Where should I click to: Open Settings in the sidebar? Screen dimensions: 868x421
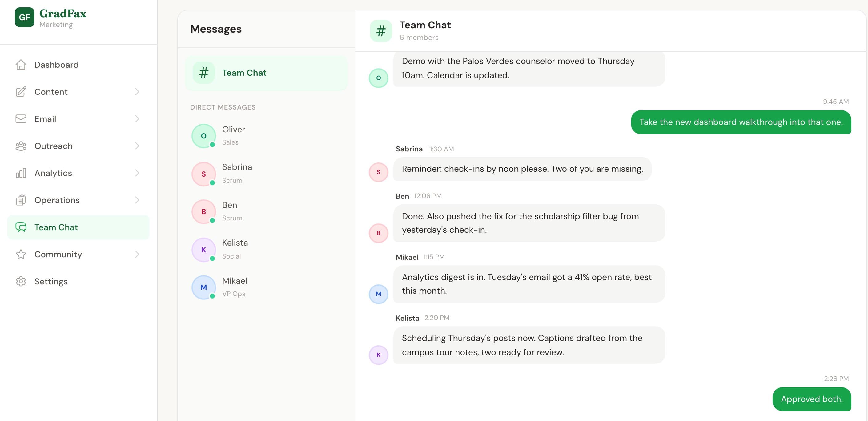(78, 281)
